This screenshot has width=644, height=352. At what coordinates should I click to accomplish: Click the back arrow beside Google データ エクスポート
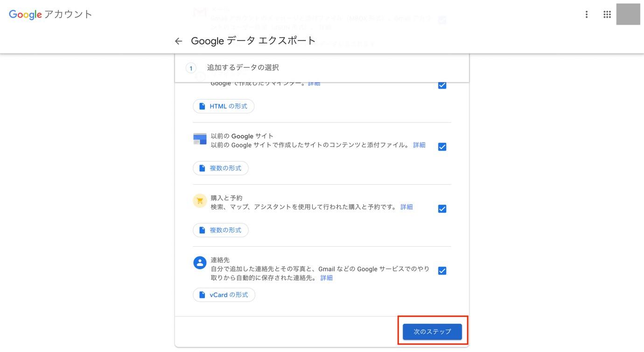[179, 41]
